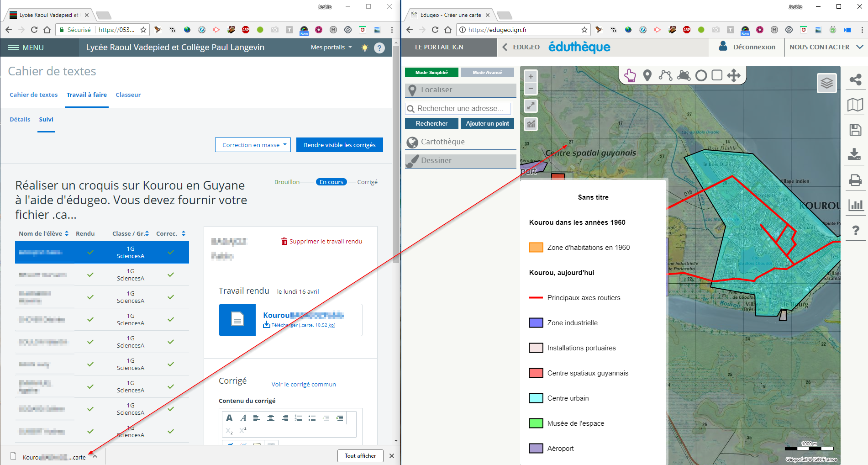The height and width of the screenshot is (465, 868).
Task: Choose the circle drawing tool
Action: [x=701, y=75]
